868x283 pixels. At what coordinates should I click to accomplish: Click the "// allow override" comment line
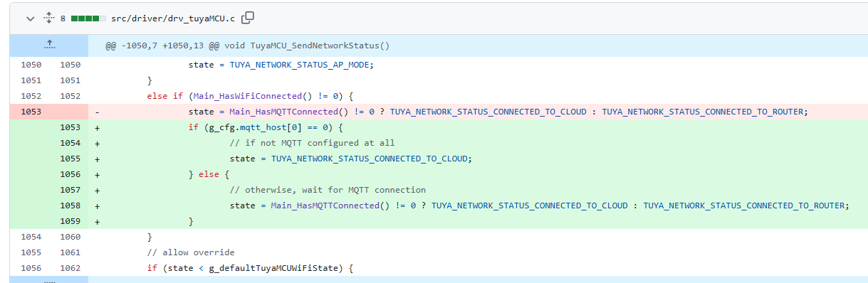(191, 252)
